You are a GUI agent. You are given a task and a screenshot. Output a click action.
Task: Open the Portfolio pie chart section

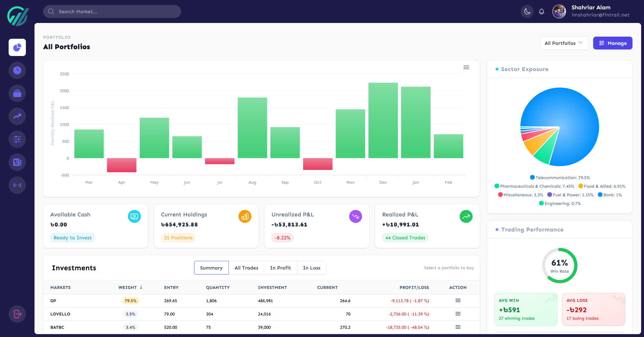(17, 47)
